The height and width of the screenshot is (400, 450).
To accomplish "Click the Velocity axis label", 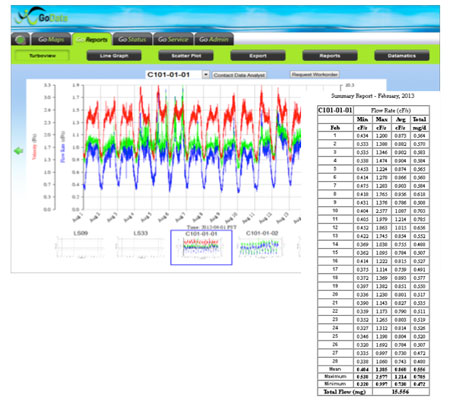I will 34,147.
